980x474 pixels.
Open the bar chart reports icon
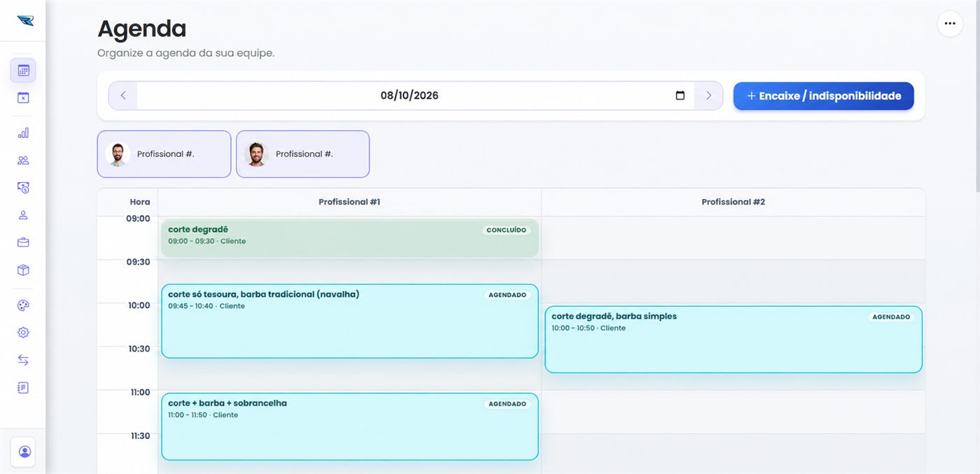[23, 133]
